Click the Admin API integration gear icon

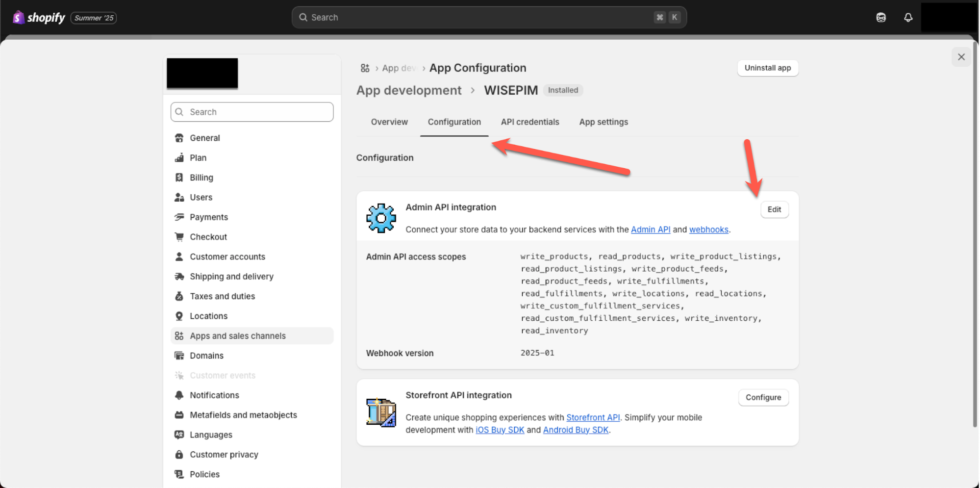380,218
